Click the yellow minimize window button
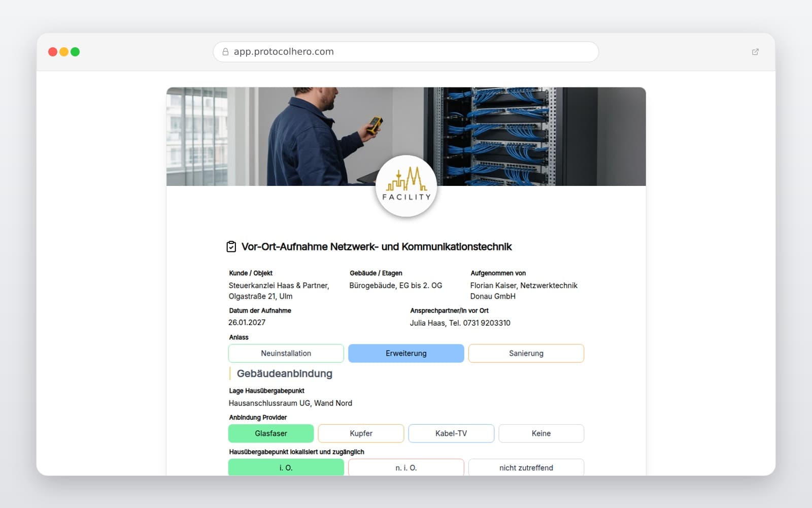The image size is (812, 508). coord(64,52)
